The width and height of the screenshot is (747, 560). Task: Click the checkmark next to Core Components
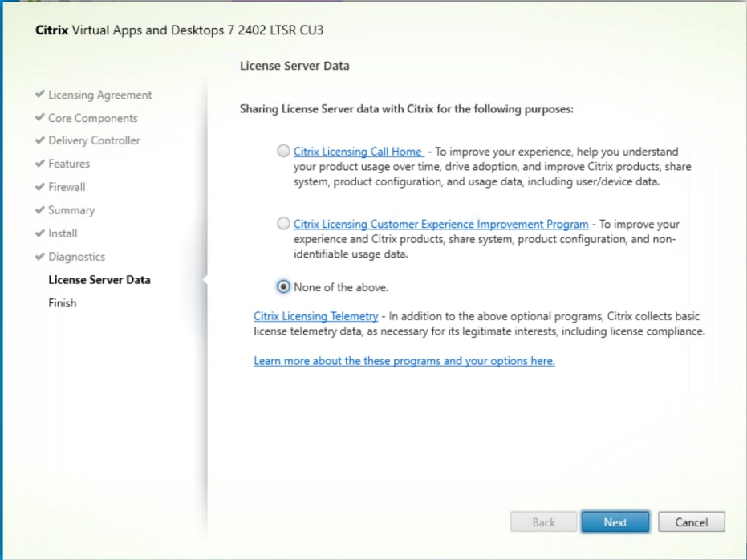[x=40, y=117]
